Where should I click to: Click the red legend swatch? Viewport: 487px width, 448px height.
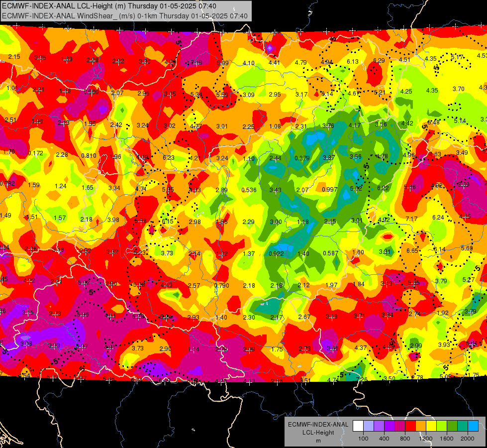(410, 426)
